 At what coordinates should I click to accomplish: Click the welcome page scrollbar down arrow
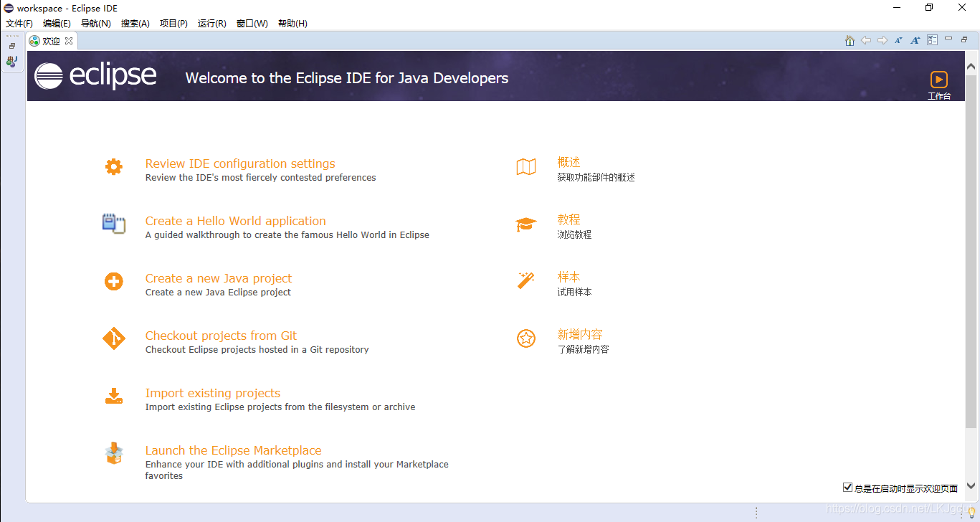click(x=971, y=485)
